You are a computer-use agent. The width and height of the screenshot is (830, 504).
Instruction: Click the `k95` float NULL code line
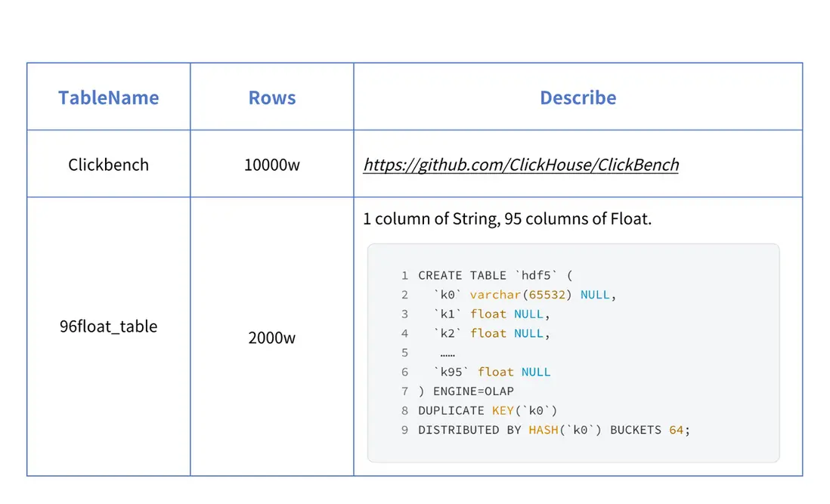(x=492, y=372)
